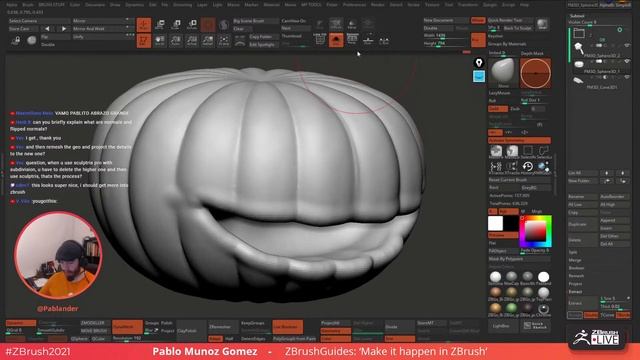Click the blue icon below the pin
The height and width of the screenshot is (360, 640).
point(479,76)
